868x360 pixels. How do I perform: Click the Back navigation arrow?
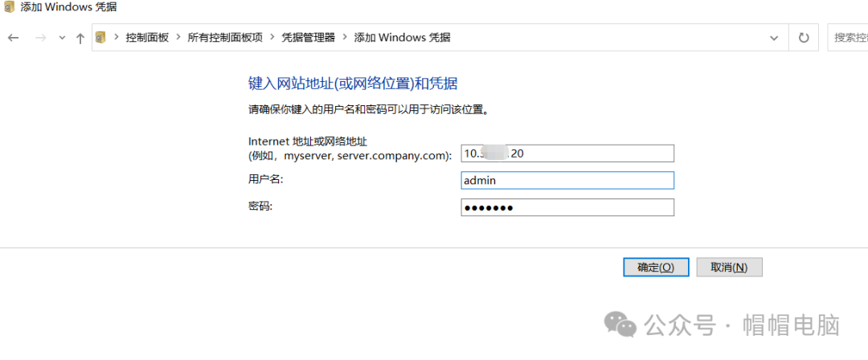coord(13,38)
